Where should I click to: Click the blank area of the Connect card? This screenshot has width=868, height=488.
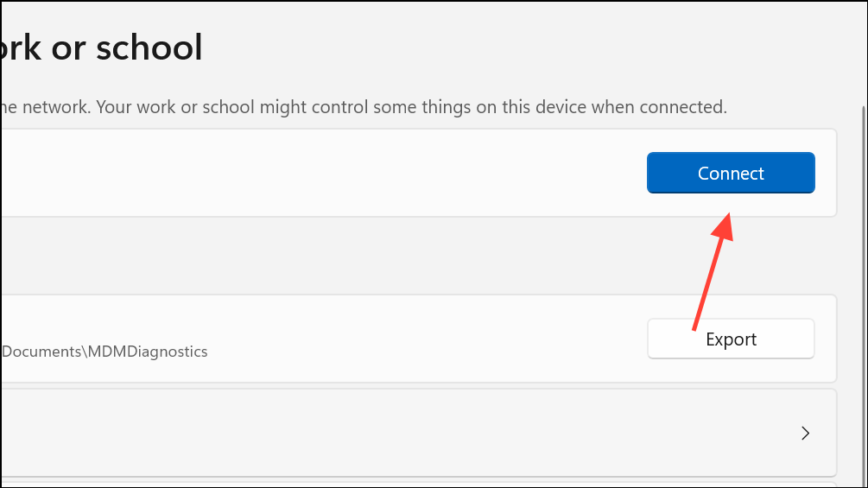321,173
